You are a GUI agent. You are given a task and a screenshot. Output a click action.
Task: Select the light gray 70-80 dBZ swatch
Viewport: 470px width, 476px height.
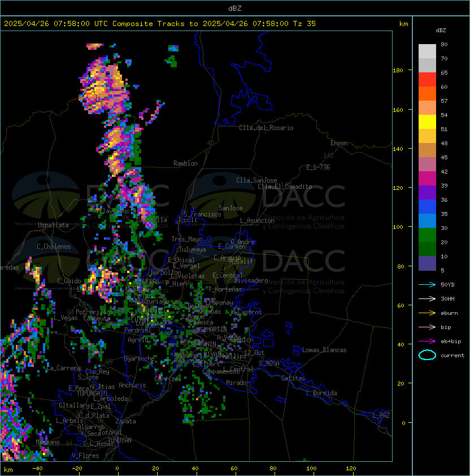coord(427,51)
